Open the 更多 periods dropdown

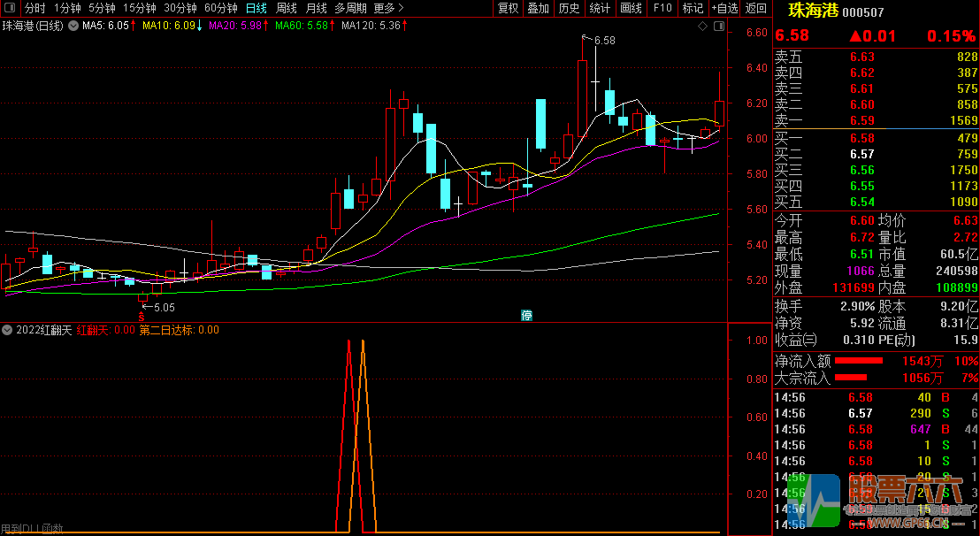click(387, 8)
